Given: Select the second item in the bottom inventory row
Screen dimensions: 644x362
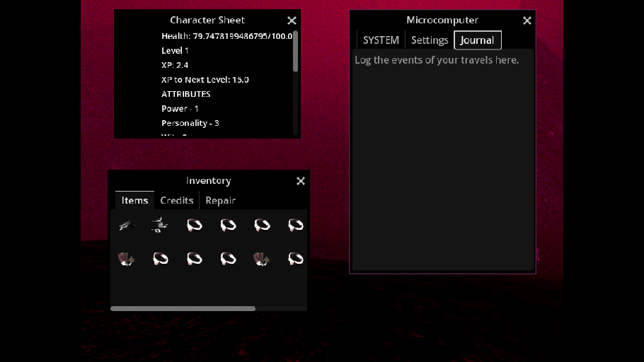Looking at the screenshot, I should [160, 259].
